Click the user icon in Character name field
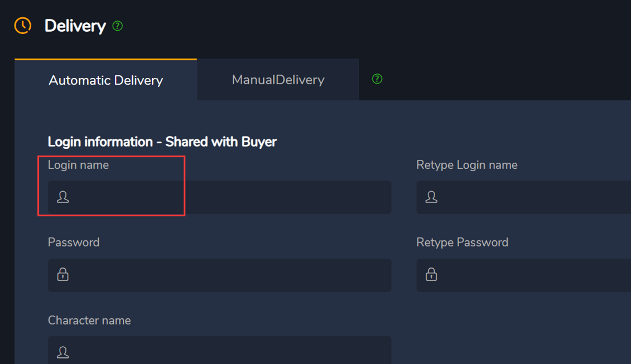The image size is (631, 364). click(63, 352)
